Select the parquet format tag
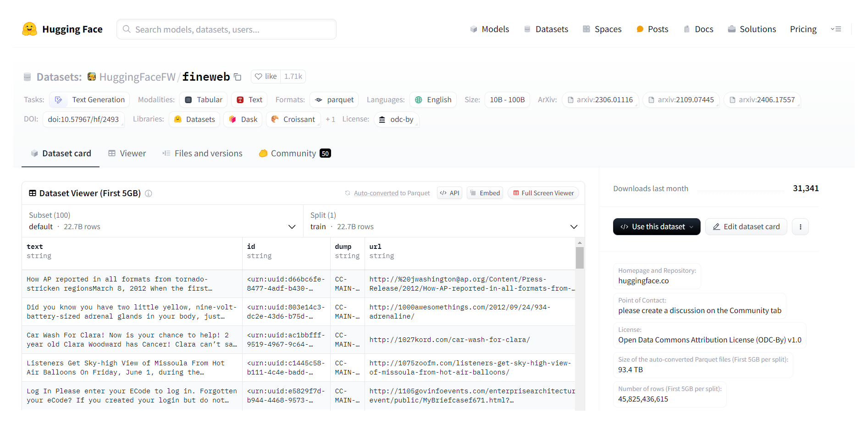The image size is (868, 424). 334,100
